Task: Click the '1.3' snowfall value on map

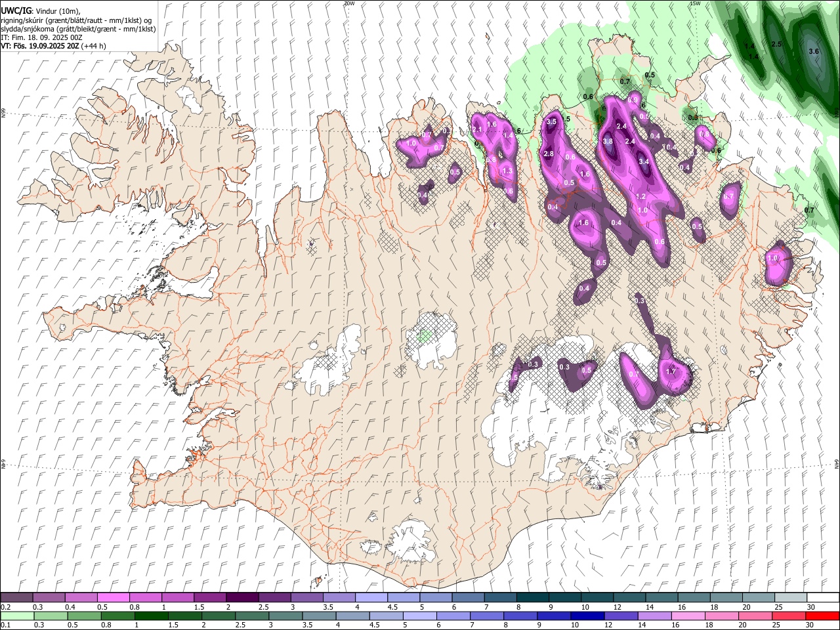Action: point(507,171)
